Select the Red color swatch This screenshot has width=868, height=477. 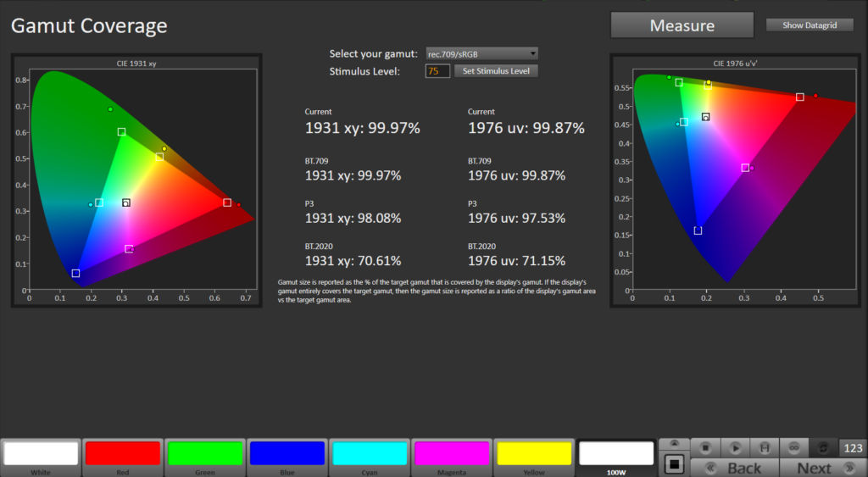[x=123, y=457]
